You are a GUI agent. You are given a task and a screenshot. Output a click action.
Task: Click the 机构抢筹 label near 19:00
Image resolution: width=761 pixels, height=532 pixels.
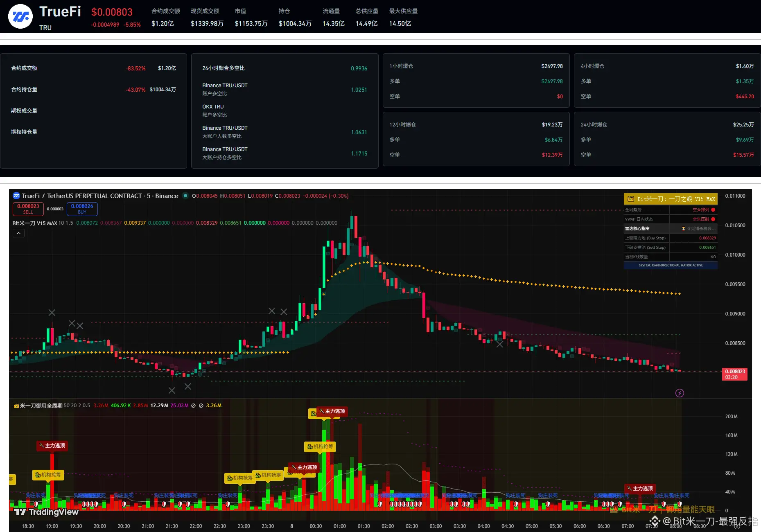pos(48,475)
